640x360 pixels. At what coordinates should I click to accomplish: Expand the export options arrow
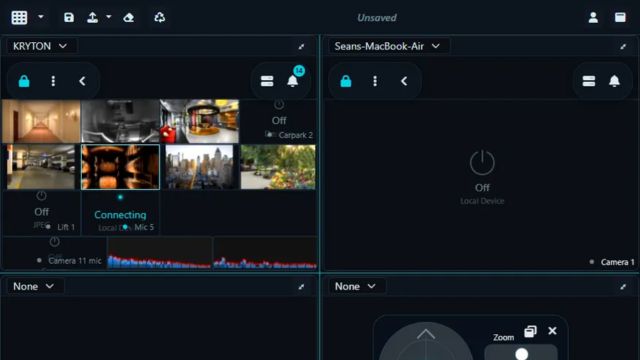tap(109, 17)
